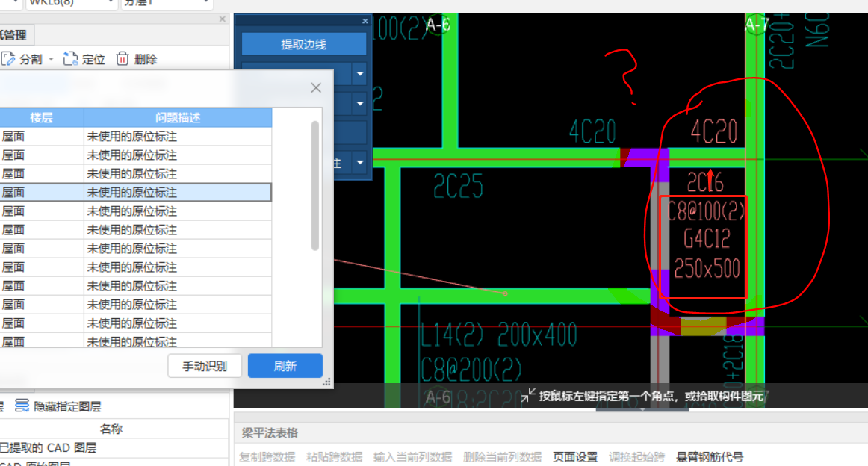The width and height of the screenshot is (868, 466).
Task: Click the G4C12 side bar annotation
Action: click(x=707, y=239)
